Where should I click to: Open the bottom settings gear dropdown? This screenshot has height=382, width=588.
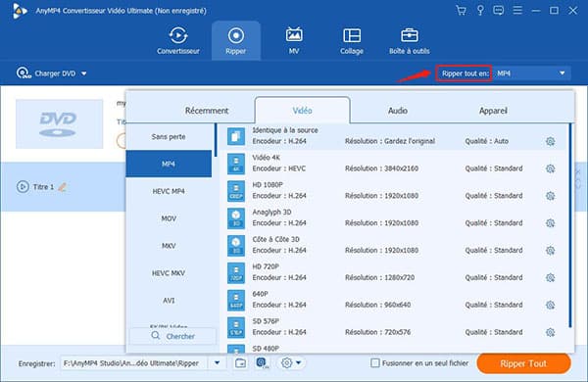click(x=291, y=362)
